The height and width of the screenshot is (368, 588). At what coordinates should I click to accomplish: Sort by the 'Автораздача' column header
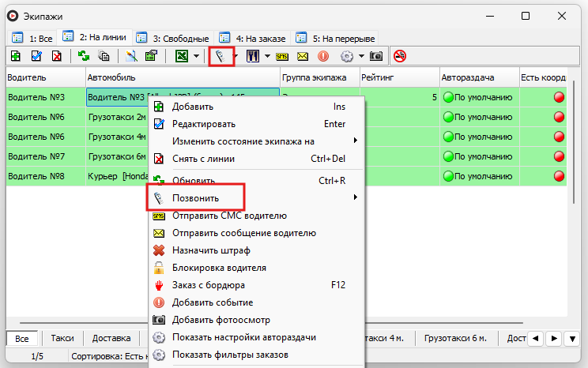tap(480, 77)
